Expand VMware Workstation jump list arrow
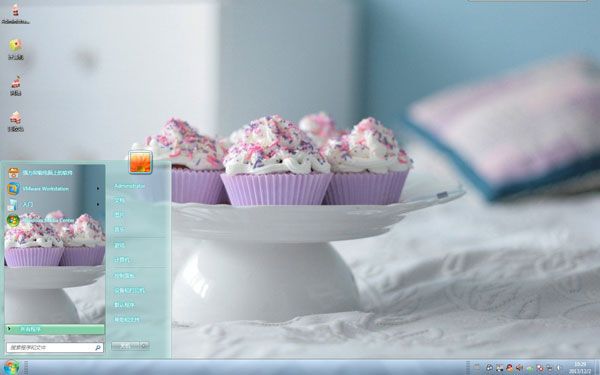This screenshot has height=375, width=600. pyautogui.click(x=98, y=189)
